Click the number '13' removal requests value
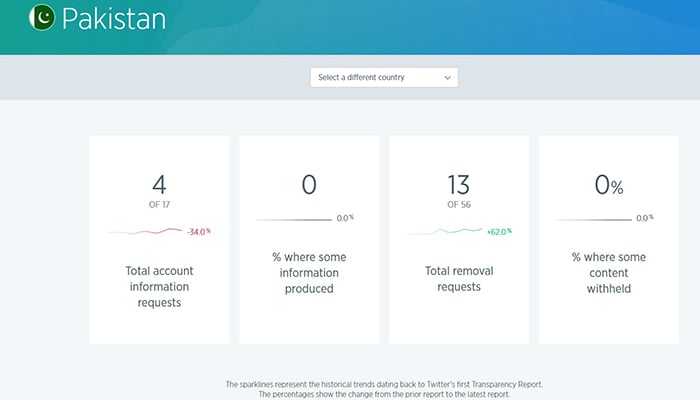 [x=459, y=184]
